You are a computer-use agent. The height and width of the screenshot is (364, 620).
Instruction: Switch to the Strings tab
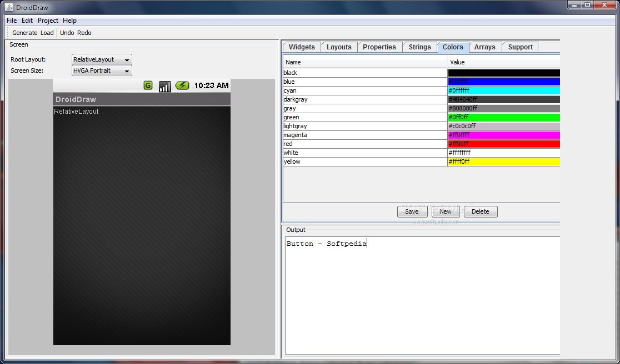pos(419,47)
